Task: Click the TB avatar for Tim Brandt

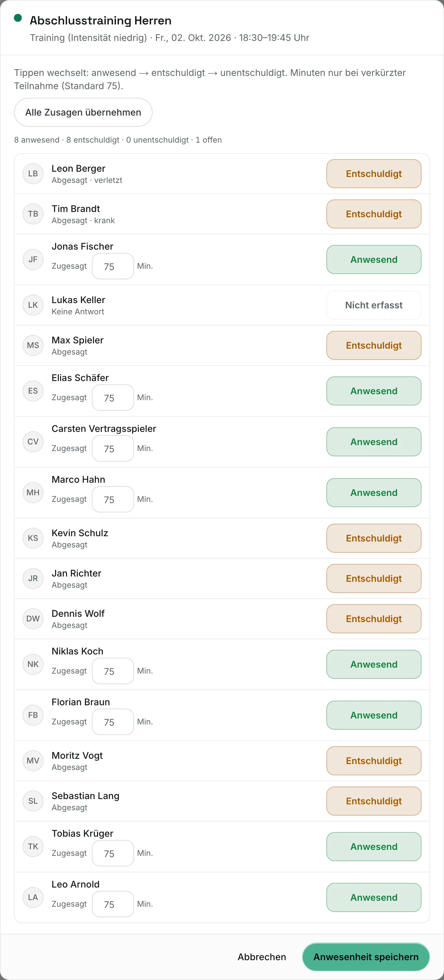Action: tap(33, 214)
